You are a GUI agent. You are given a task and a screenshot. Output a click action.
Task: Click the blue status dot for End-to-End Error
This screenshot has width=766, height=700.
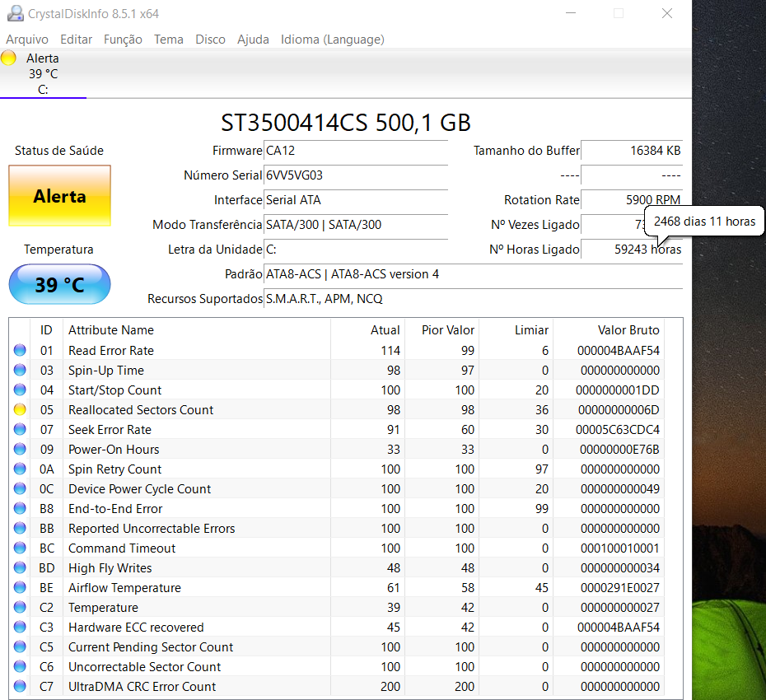(20, 508)
